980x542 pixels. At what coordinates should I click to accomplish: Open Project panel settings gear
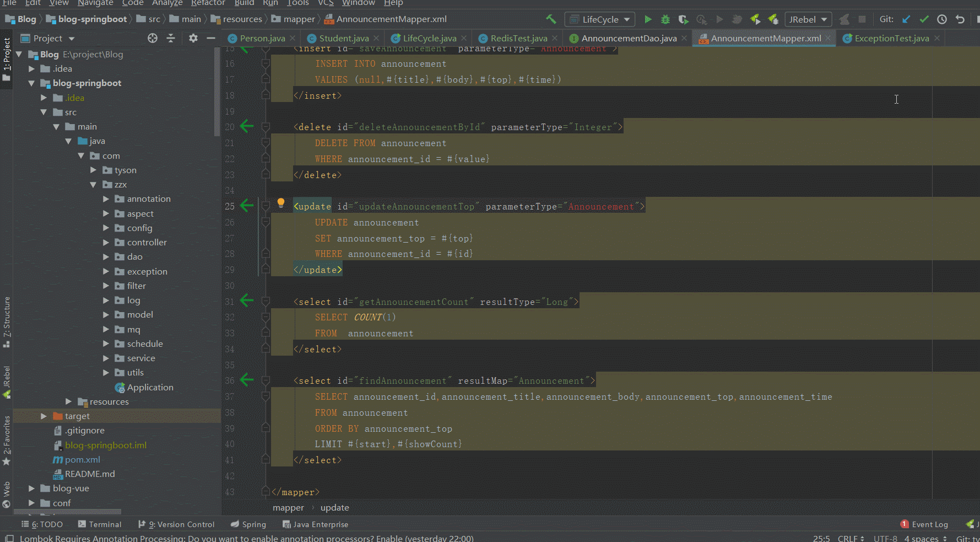pos(193,38)
